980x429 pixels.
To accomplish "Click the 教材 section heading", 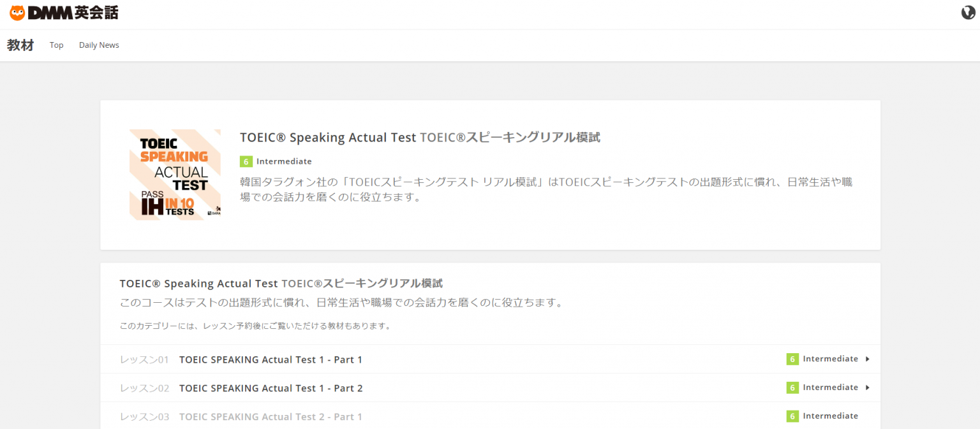I will [x=20, y=45].
